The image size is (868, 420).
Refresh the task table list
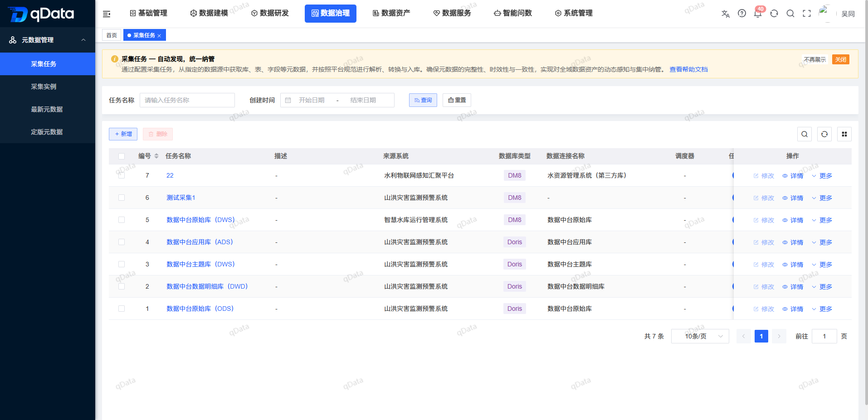[824, 134]
